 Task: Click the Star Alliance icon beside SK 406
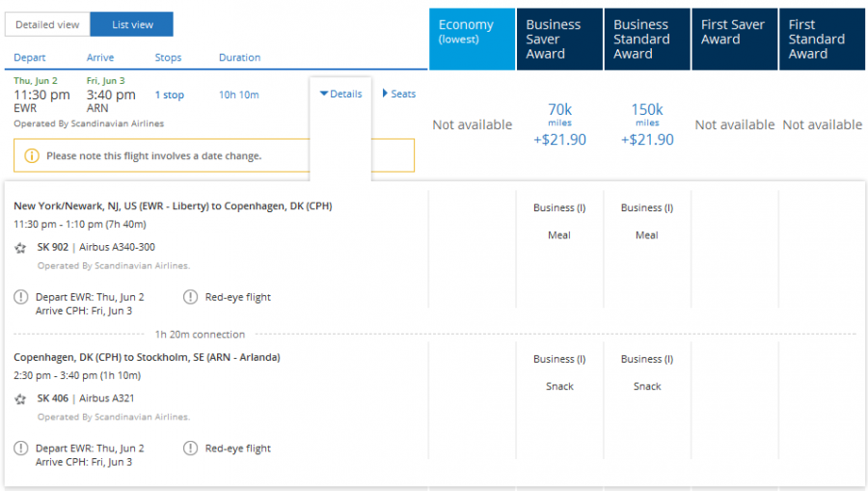point(21,399)
